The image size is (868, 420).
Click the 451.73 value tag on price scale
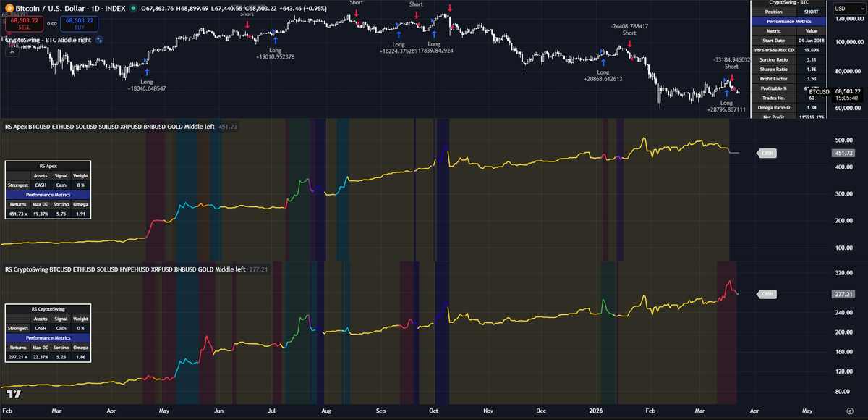coord(845,153)
